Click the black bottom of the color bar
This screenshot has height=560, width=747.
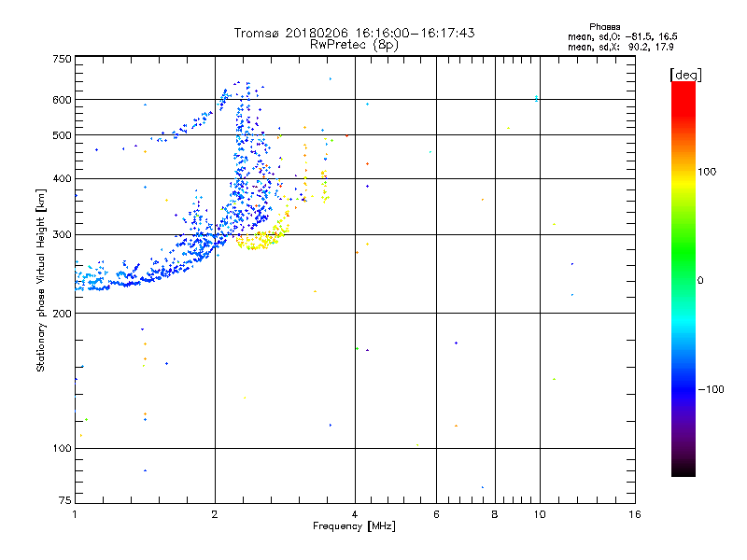[x=683, y=470]
